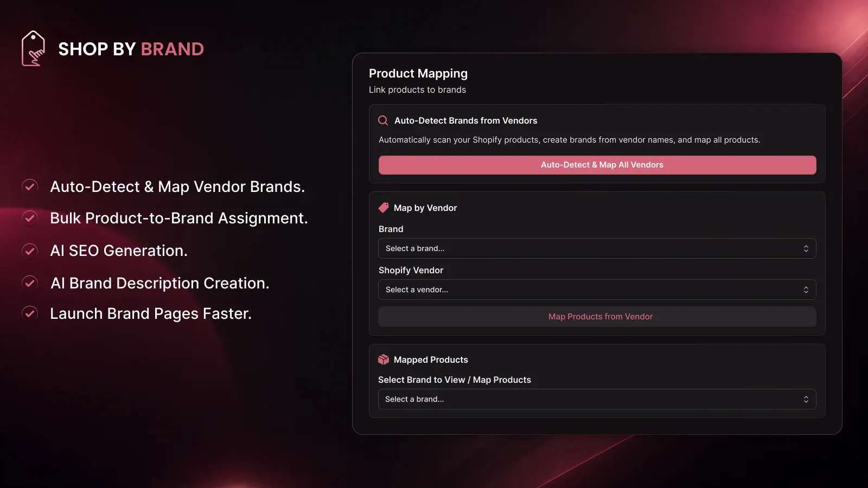868x488 pixels.
Task: Open the Shopify Vendor dropdown
Action: (x=597, y=290)
